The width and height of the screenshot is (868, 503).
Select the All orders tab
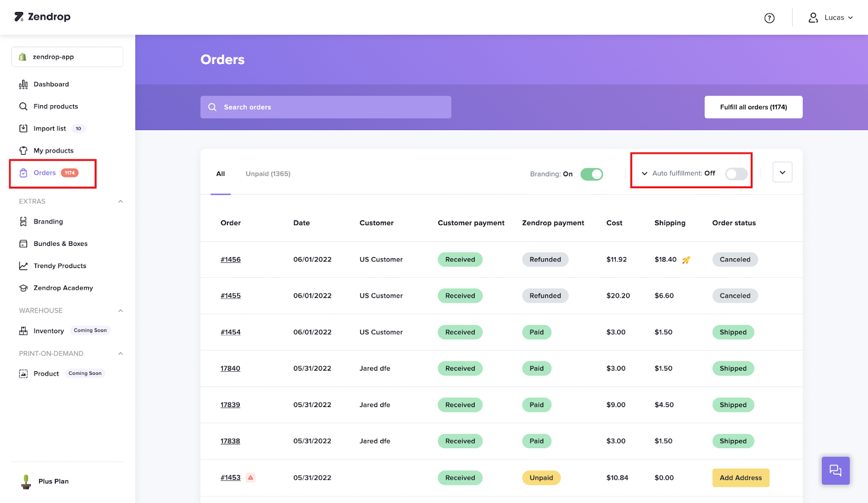(221, 174)
